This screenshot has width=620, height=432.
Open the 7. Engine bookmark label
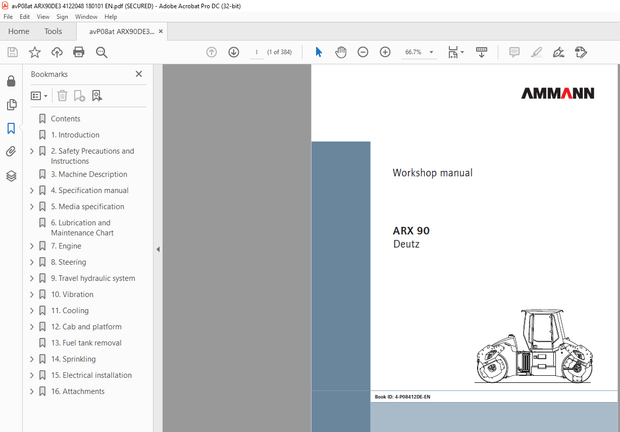coord(66,246)
